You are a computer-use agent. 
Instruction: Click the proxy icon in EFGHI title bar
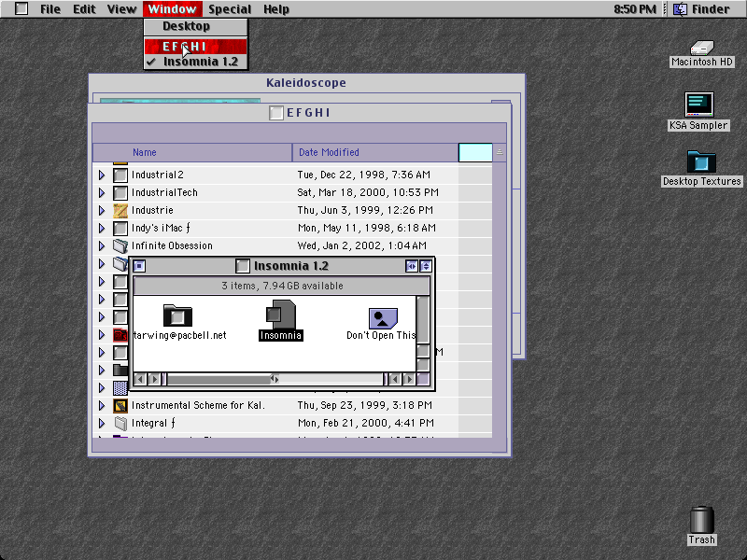pyautogui.click(x=275, y=113)
